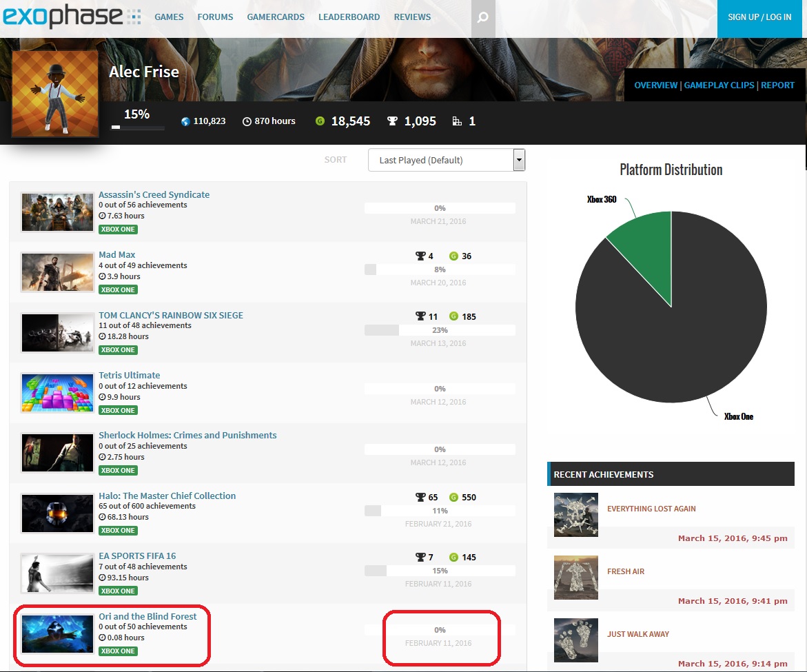This screenshot has height=672, width=807.
Task: Click the clock icon next to 7.63 hours
Action: 102,216
